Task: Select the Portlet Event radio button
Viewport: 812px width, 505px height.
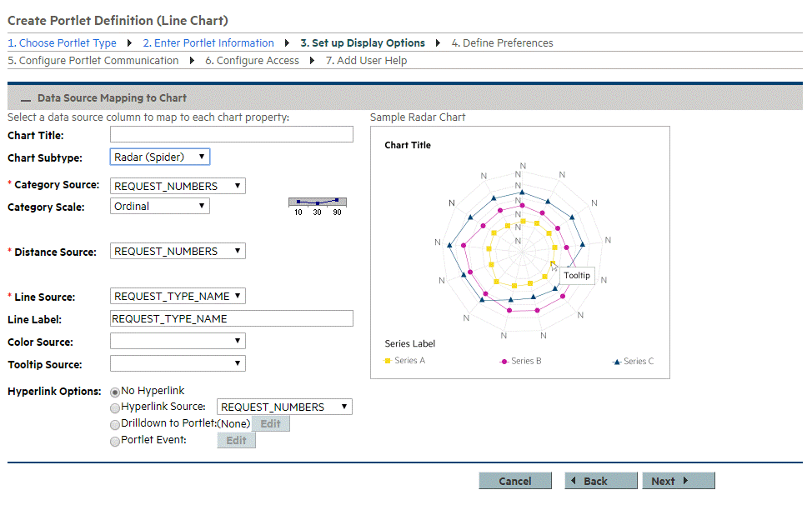Action: pyautogui.click(x=113, y=441)
